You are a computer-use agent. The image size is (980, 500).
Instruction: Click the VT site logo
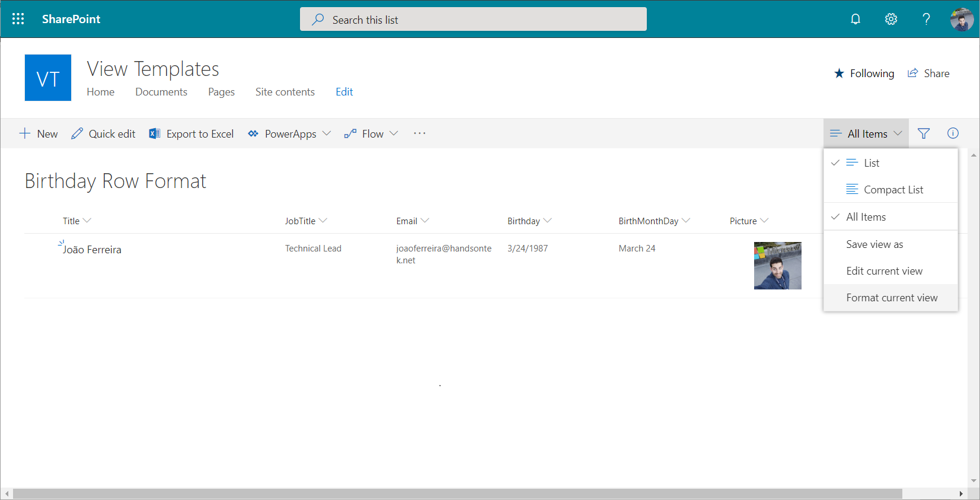tap(48, 78)
